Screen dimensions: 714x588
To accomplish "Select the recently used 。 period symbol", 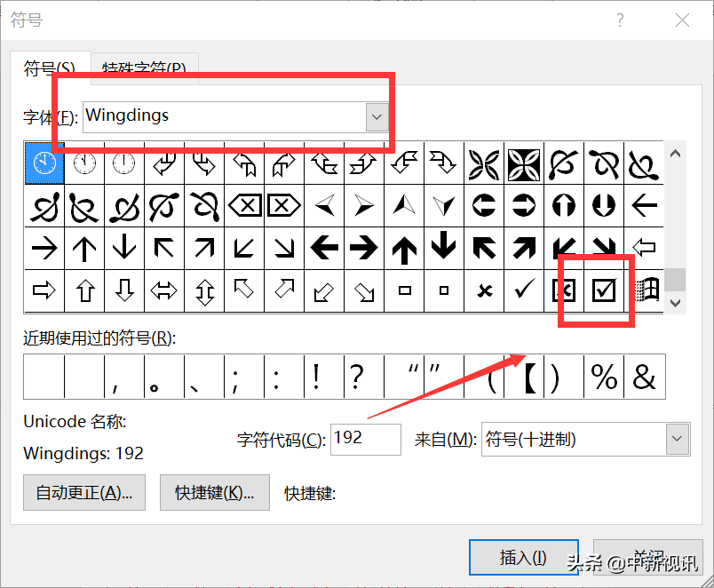I will coord(164,377).
